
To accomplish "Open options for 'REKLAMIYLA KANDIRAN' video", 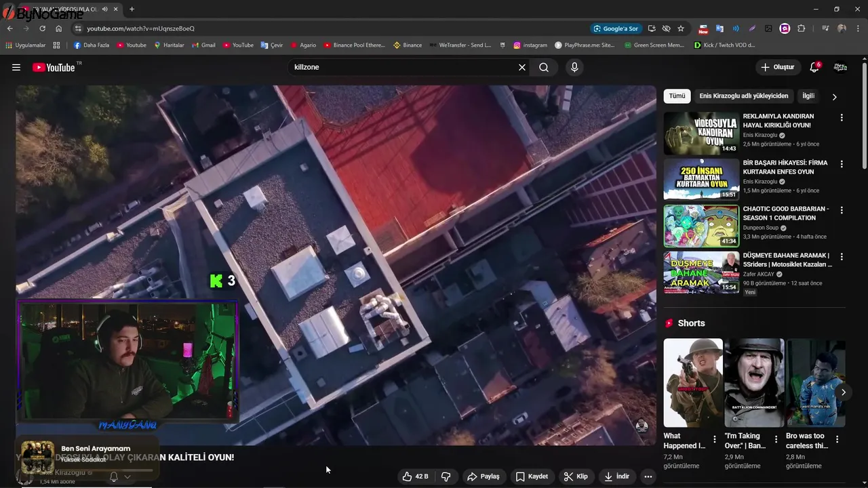I will (842, 118).
